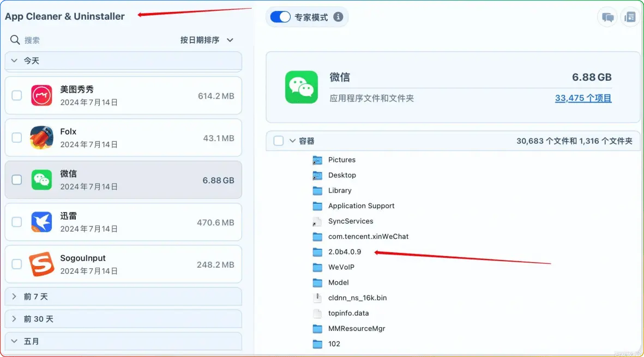
Task: Click the Xunlei bird app icon
Action: [41, 222]
